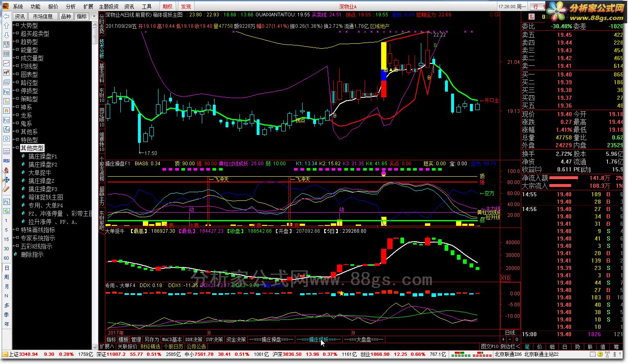The width and height of the screenshot is (628, 364).
Task: Click the FS icon in left toolbar
Action: (x=6, y=202)
